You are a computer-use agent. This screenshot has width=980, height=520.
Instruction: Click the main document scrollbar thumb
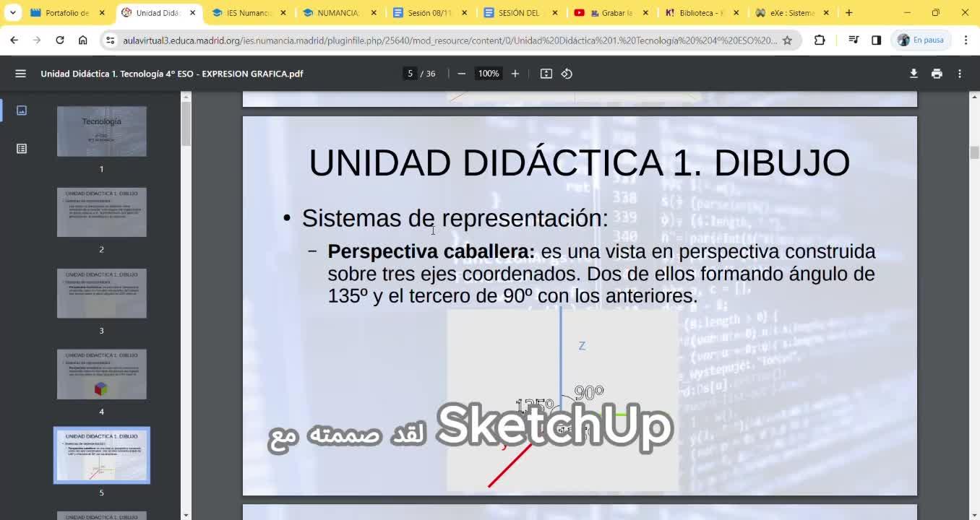[974, 152]
